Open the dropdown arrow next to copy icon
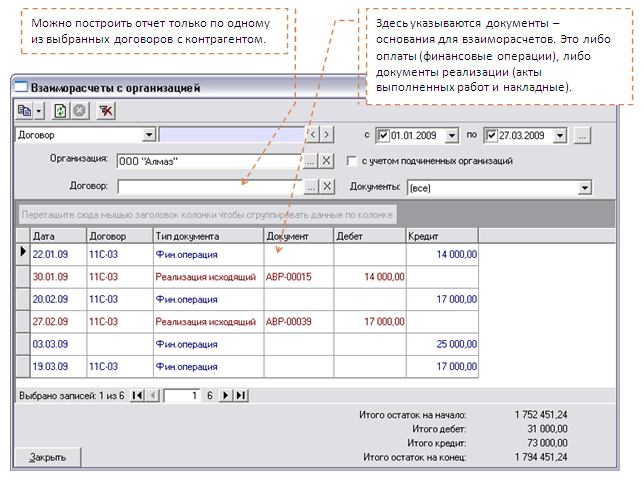The height and width of the screenshot is (481, 644). click(x=39, y=110)
